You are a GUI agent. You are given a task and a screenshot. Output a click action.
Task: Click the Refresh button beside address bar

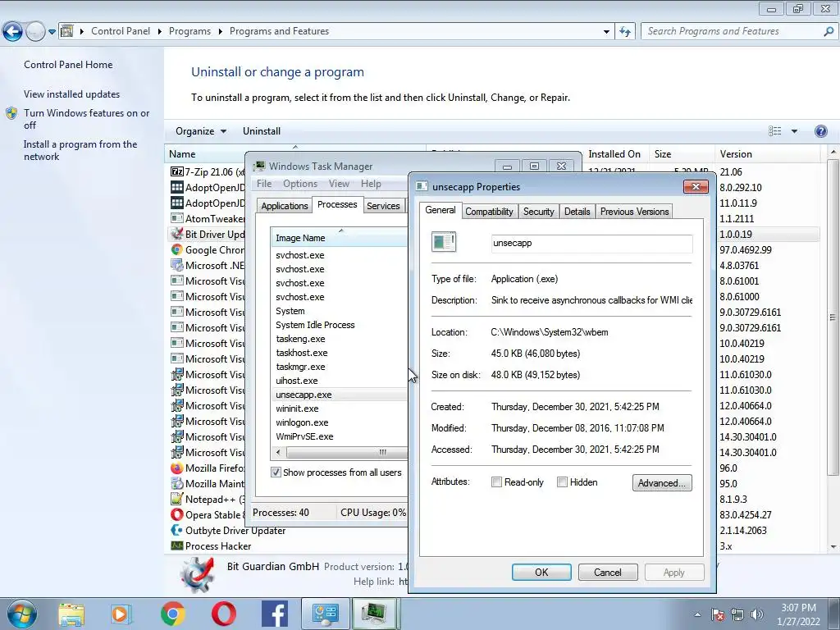(x=624, y=32)
